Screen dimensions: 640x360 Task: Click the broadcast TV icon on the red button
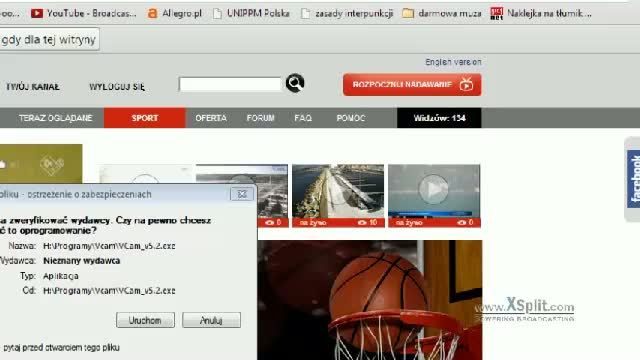point(466,84)
